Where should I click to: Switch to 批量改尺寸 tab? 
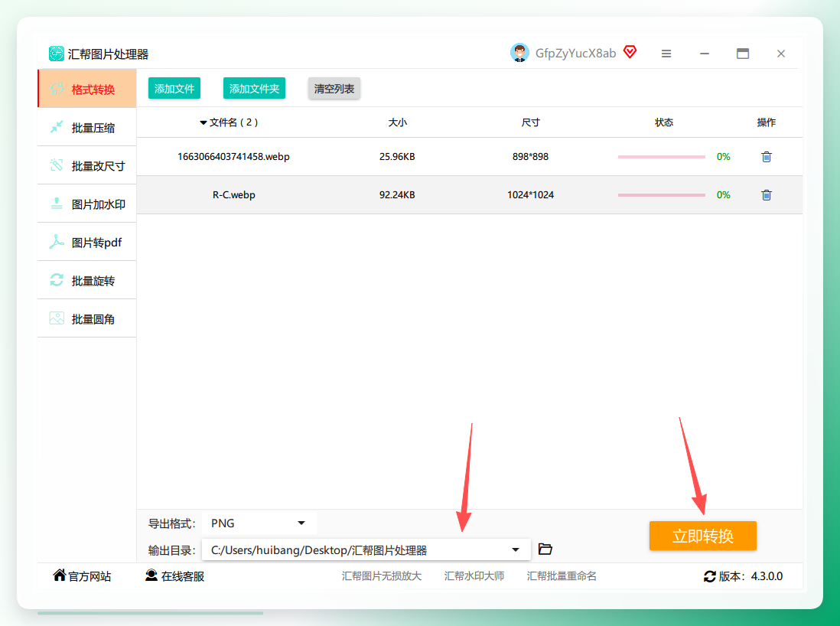pyautogui.click(x=86, y=165)
